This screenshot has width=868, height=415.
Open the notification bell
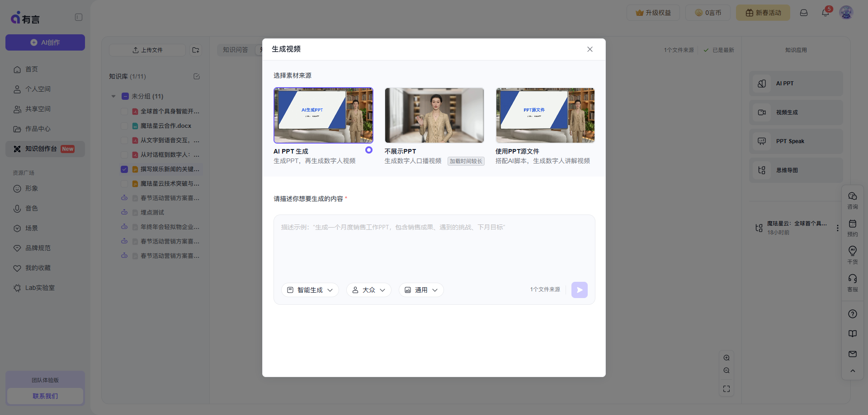(825, 13)
